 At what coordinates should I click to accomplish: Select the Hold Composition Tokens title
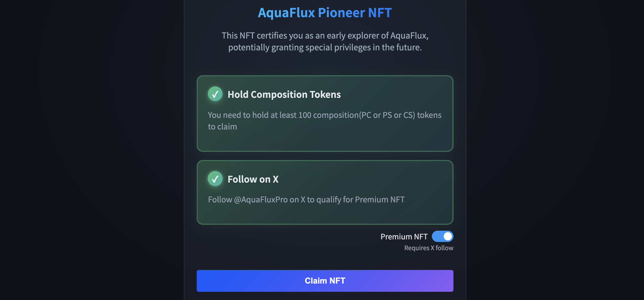[284, 95]
